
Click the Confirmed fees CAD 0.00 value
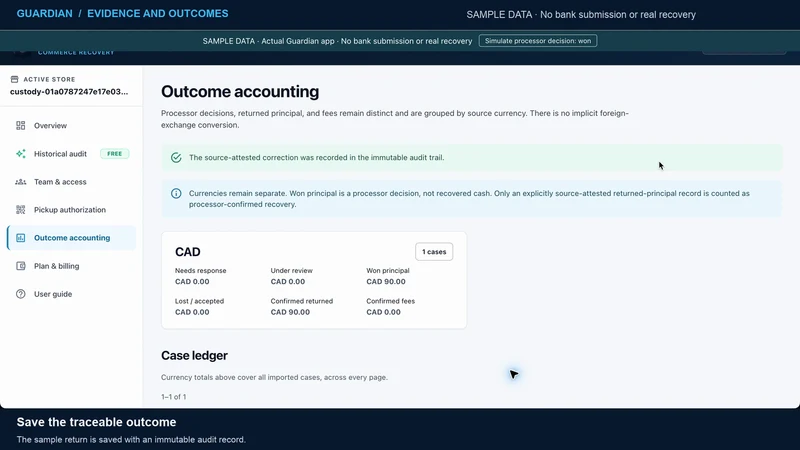(383, 312)
